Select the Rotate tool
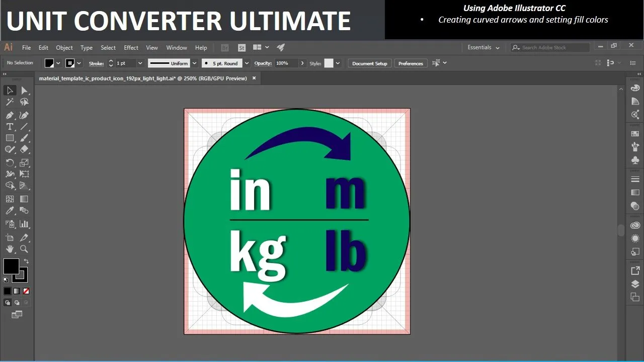 [x=10, y=162]
